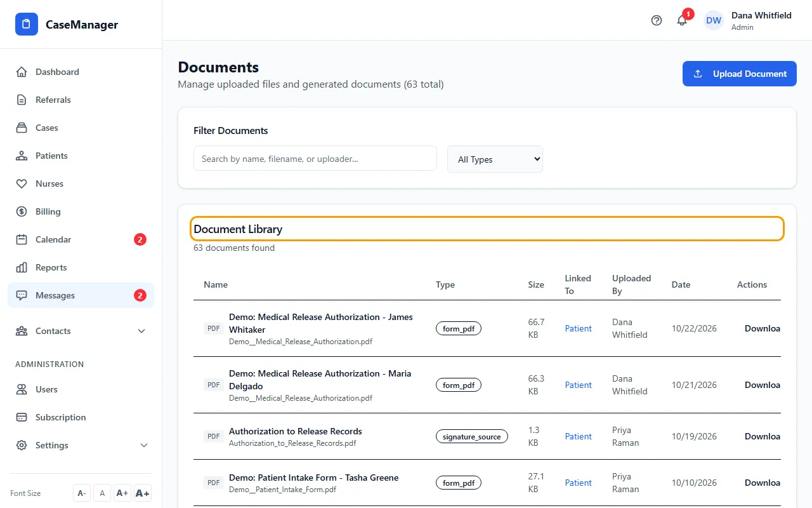Viewport: 812px width, 508px height.
Task: Click the Patients person icon
Action: coord(22,156)
